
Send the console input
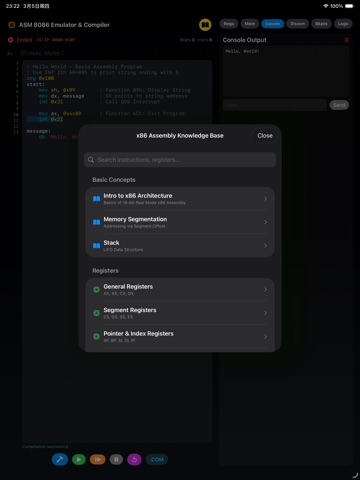[x=339, y=105]
